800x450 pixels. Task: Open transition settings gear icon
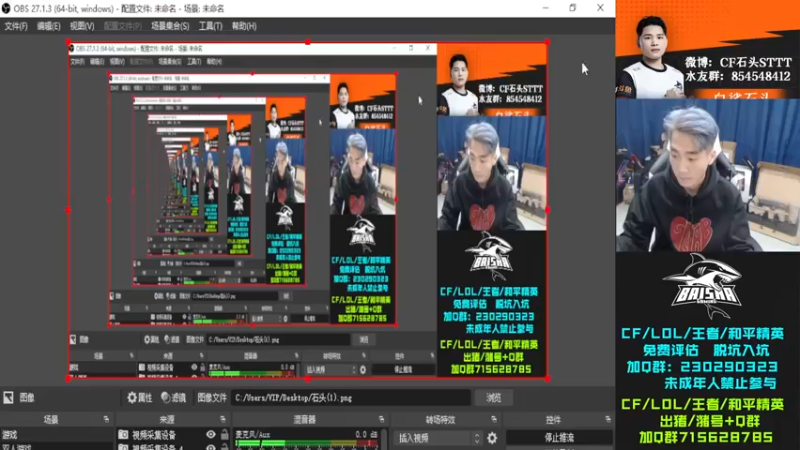(x=492, y=438)
